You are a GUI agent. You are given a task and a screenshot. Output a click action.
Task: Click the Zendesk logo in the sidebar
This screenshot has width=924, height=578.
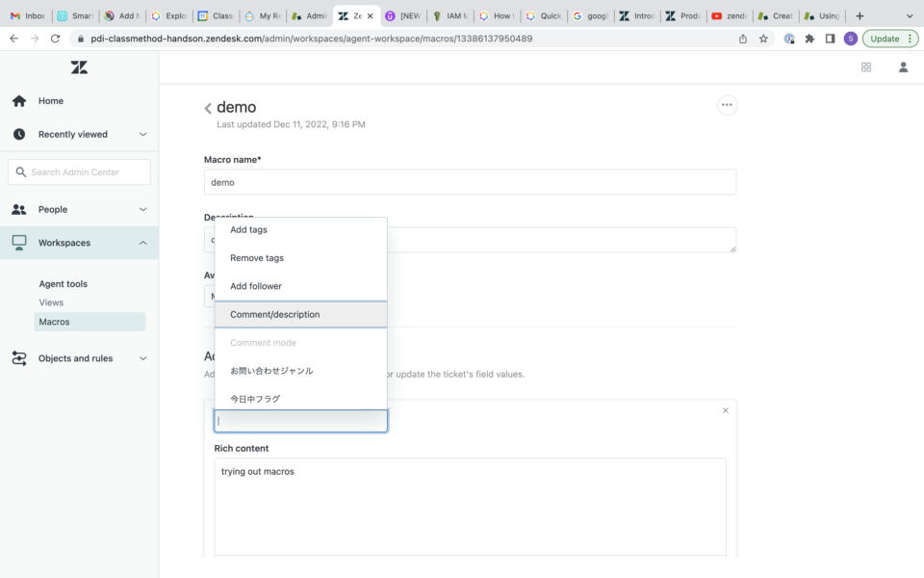(x=79, y=67)
